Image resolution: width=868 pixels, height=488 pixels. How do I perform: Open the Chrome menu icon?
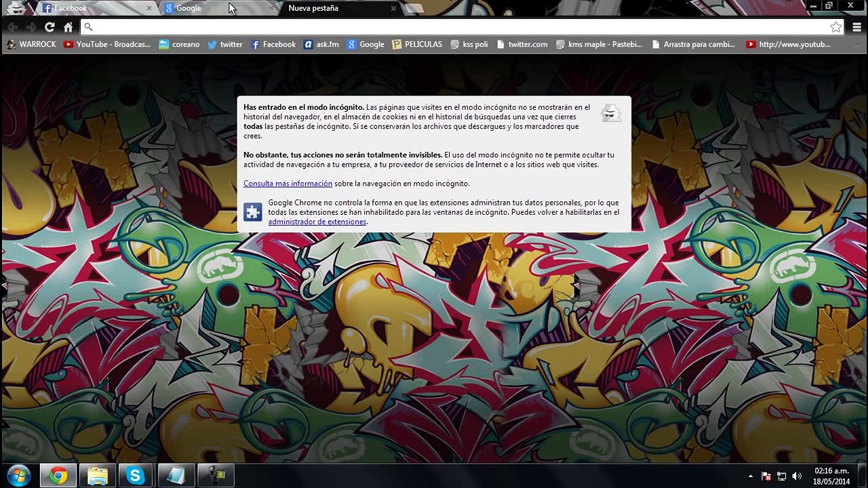[x=857, y=27]
